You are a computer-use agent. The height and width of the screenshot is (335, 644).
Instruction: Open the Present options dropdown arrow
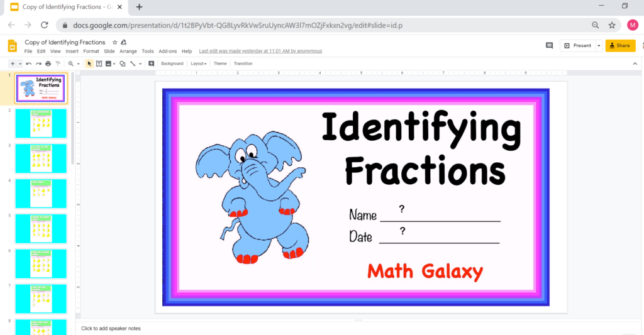tap(599, 46)
